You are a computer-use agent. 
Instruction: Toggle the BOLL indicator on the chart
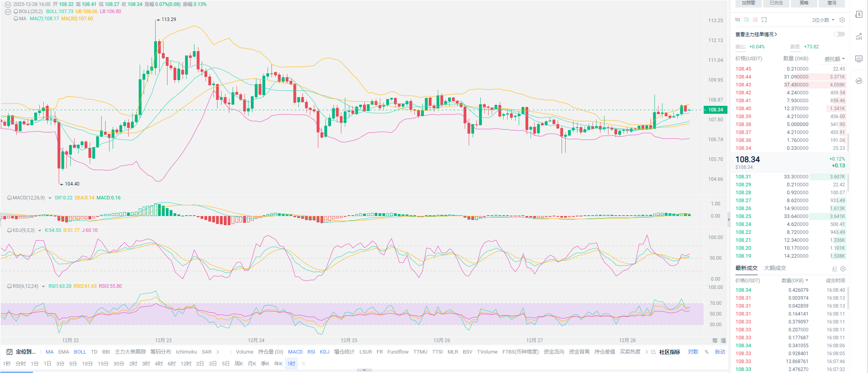pos(80,352)
